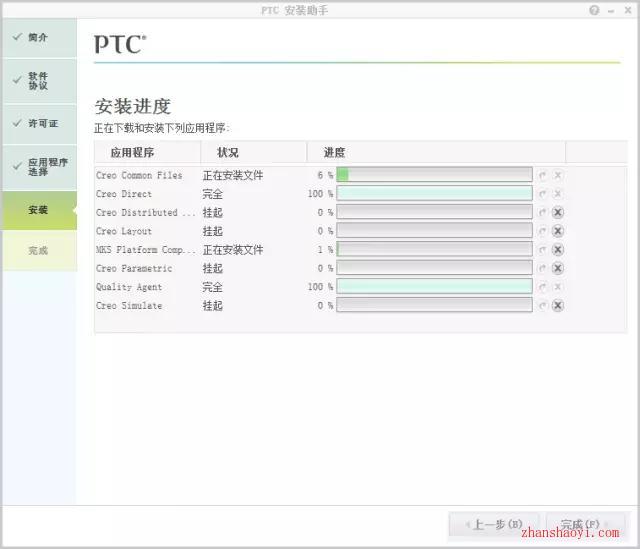Select the Creo Layout row name
The image size is (640, 549).
tap(124, 231)
